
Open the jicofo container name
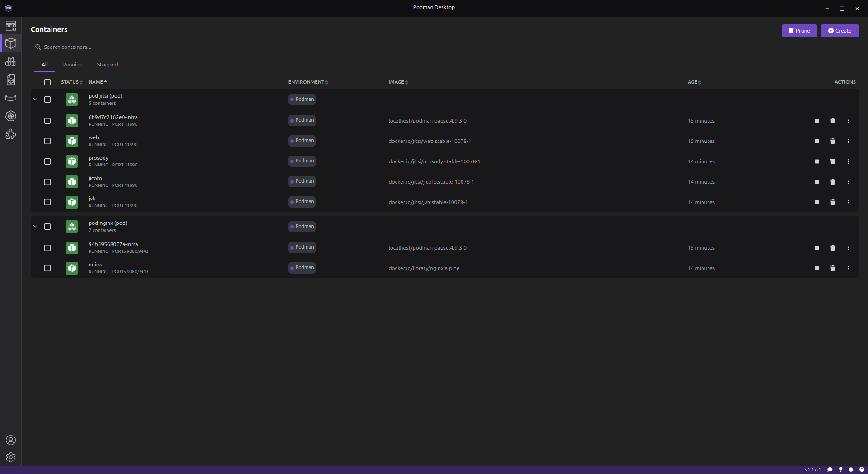coord(95,178)
